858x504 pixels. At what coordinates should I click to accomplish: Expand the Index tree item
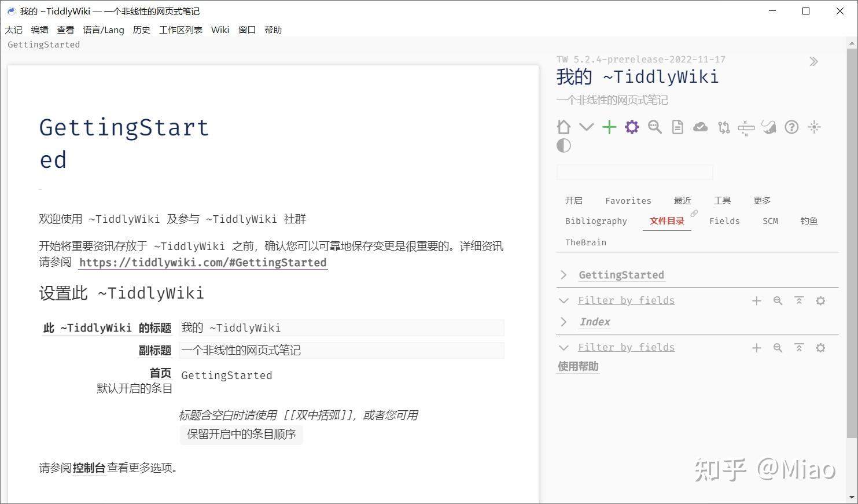point(564,322)
